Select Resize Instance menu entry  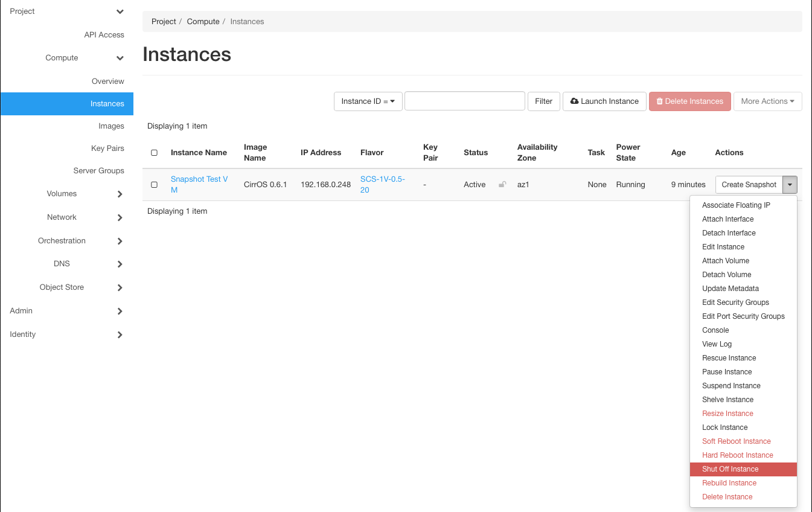tap(743, 414)
